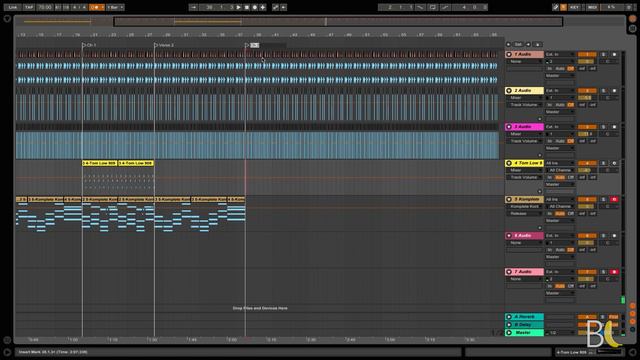Click the TAP tempo button
Viewport: 640px width, 360px height.
(x=29, y=7)
